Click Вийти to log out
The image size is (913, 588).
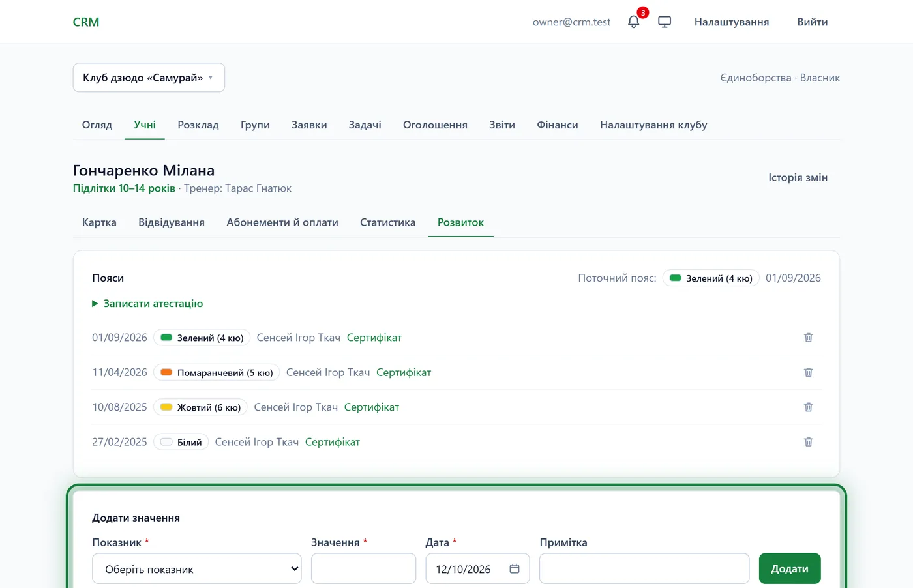(813, 22)
